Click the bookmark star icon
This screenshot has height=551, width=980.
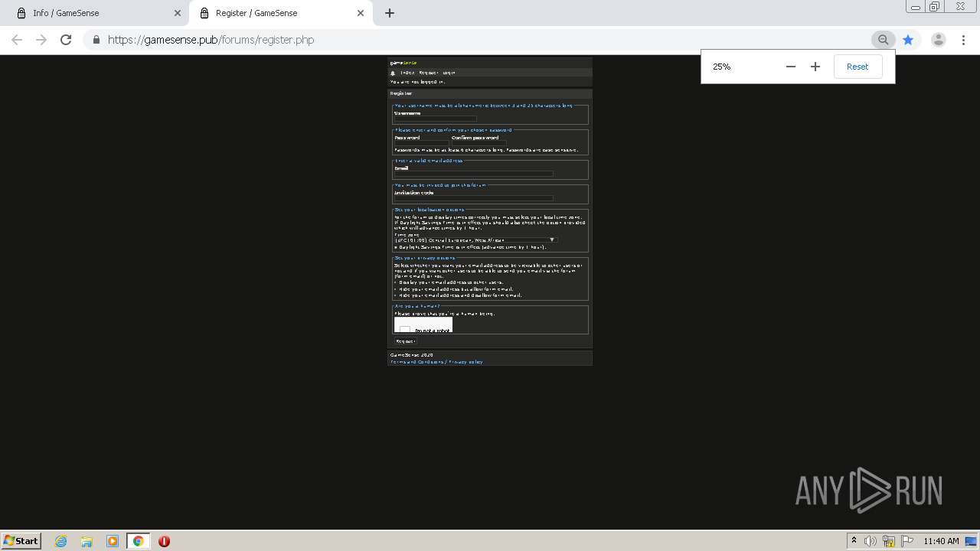[908, 40]
